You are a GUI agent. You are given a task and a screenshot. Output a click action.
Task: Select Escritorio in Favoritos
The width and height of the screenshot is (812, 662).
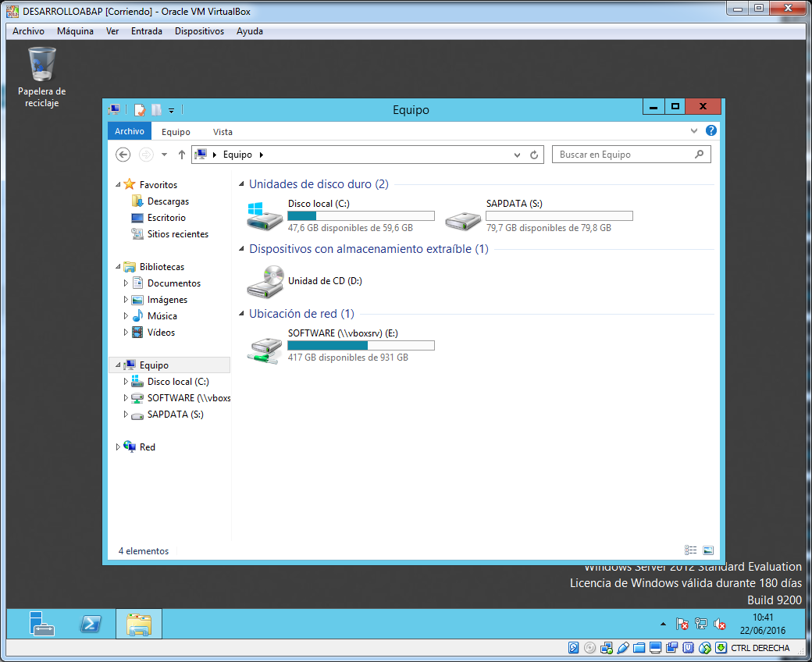click(166, 218)
